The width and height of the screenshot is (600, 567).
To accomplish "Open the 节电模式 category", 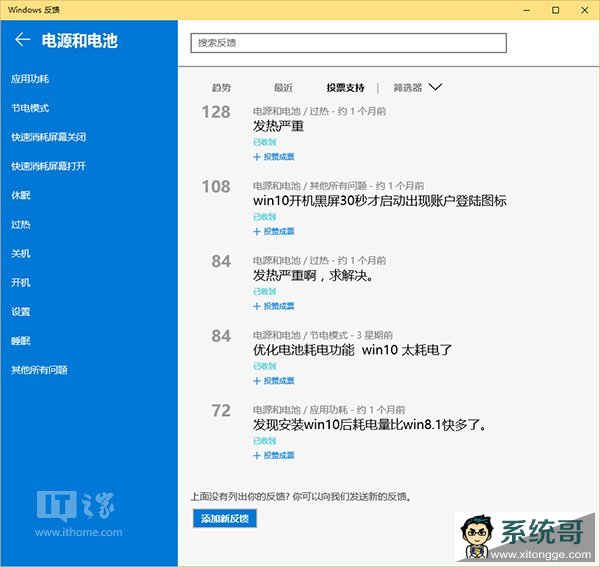I will [x=30, y=108].
